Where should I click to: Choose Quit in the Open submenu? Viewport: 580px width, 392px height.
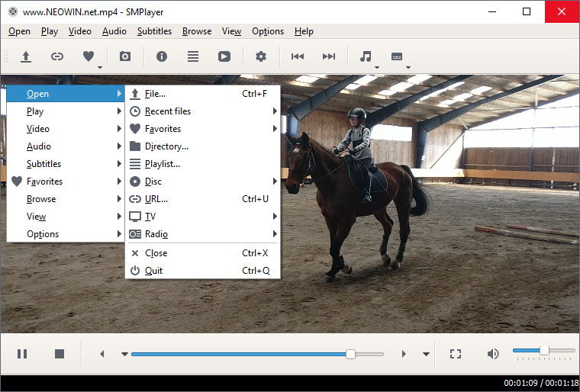click(x=153, y=271)
